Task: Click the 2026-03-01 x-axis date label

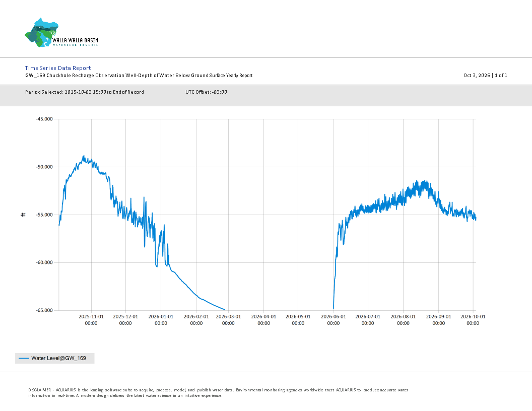Action: pos(228,320)
